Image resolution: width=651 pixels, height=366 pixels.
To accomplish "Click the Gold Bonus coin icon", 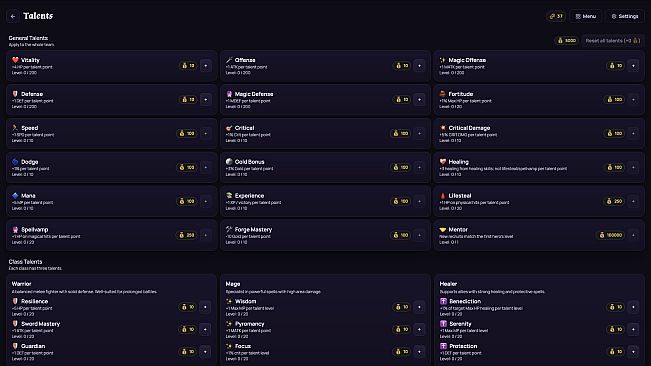I will (x=229, y=161).
